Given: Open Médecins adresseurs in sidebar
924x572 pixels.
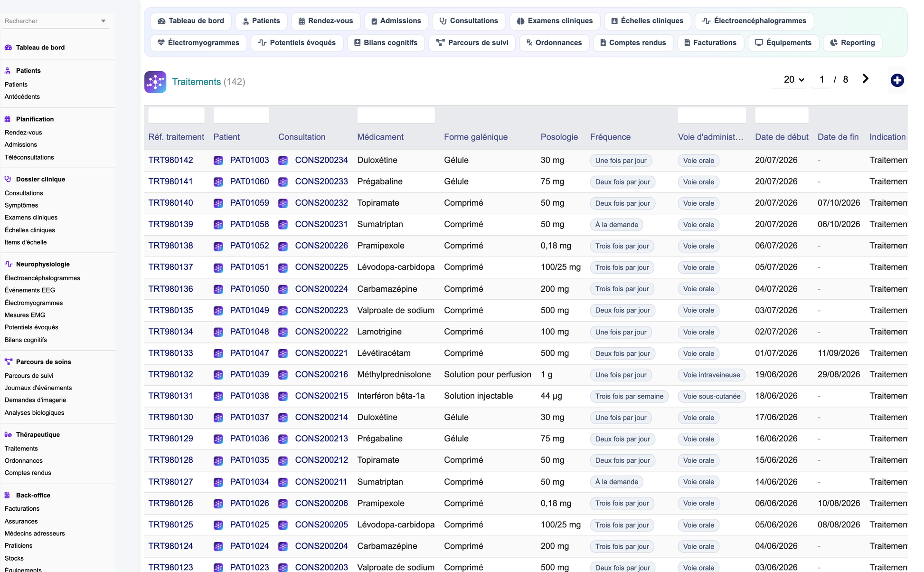Looking at the screenshot, I should [x=35, y=533].
